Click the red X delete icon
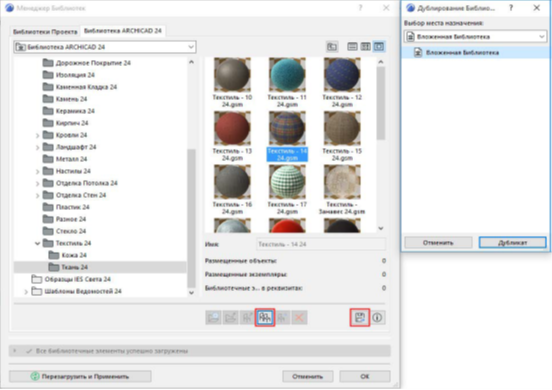The image size is (552, 390). coord(299,317)
